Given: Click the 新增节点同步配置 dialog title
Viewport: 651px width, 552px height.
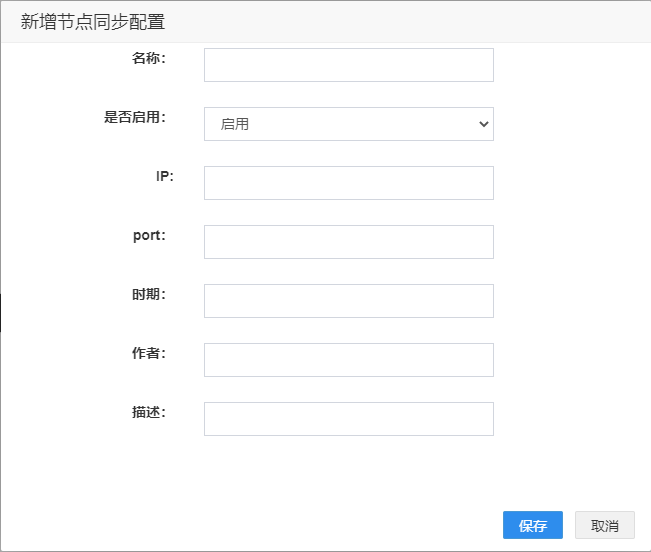Looking at the screenshot, I should point(93,22).
